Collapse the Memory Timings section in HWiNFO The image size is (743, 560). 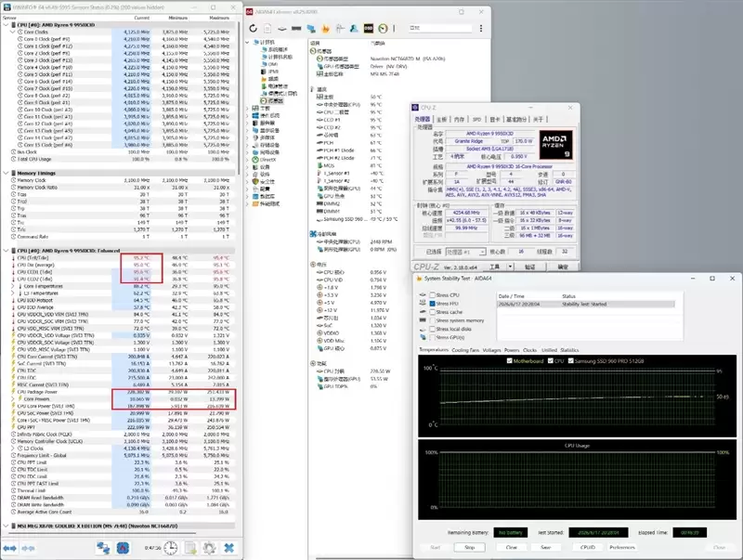7,173
